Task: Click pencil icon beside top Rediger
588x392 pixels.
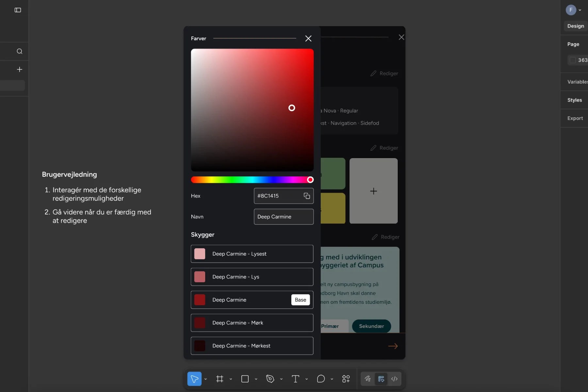Action: point(373,73)
